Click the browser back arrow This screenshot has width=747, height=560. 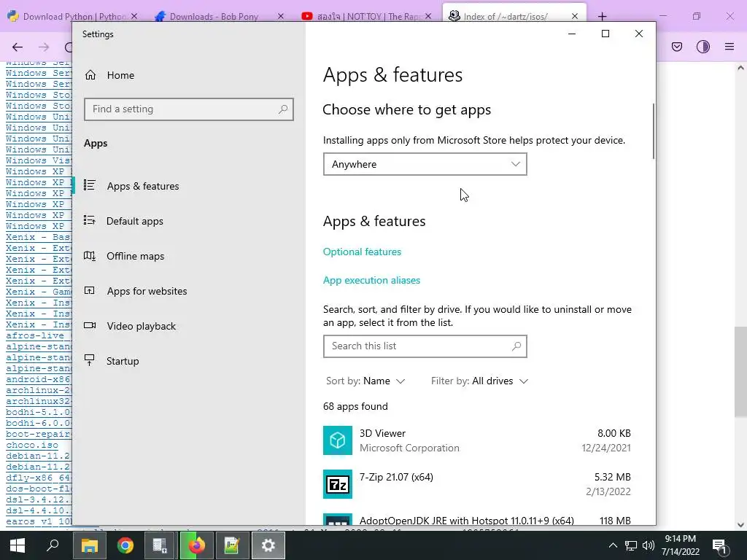(x=18, y=47)
